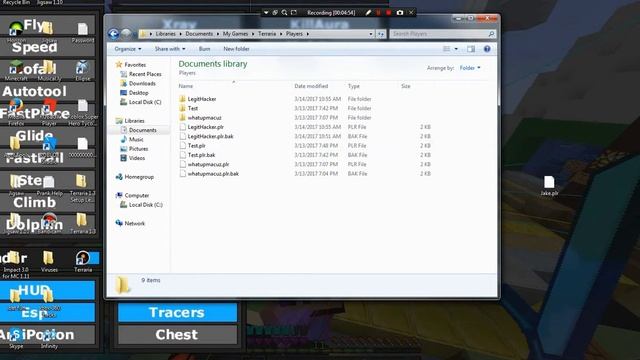Select the LegitHacker folder

(198, 99)
